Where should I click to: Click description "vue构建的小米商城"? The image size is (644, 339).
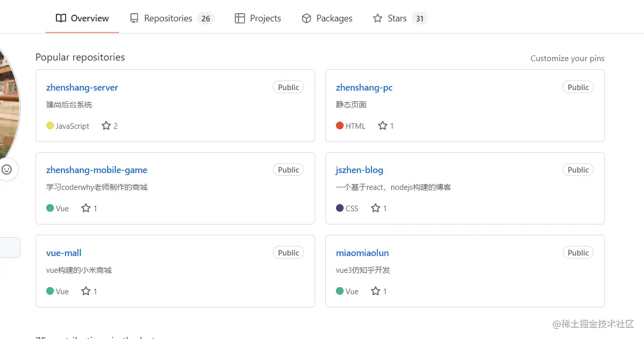pos(79,270)
